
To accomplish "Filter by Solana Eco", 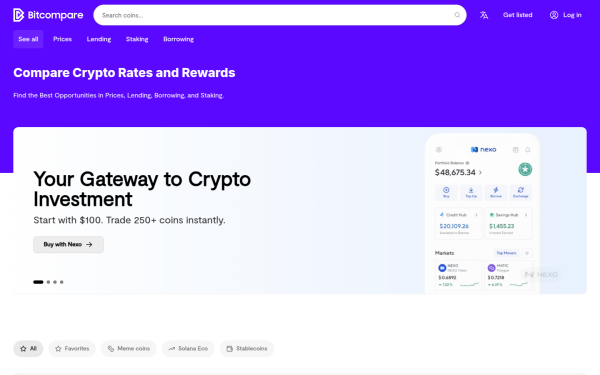I will [188, 349].
